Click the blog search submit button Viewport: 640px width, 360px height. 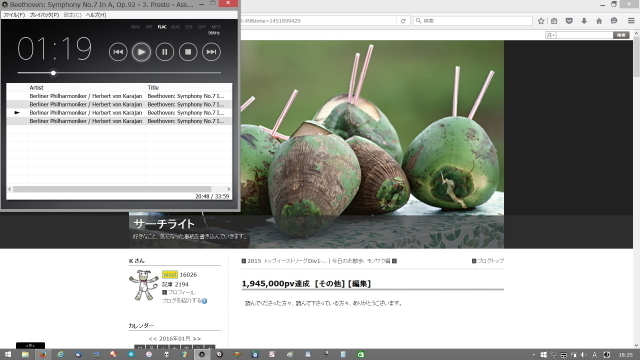621,35
